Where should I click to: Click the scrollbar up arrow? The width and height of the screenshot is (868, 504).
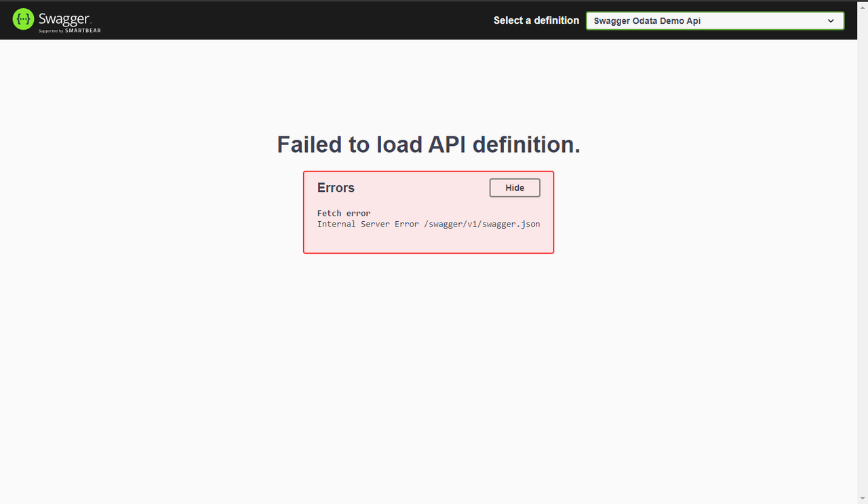pos(863,6)
